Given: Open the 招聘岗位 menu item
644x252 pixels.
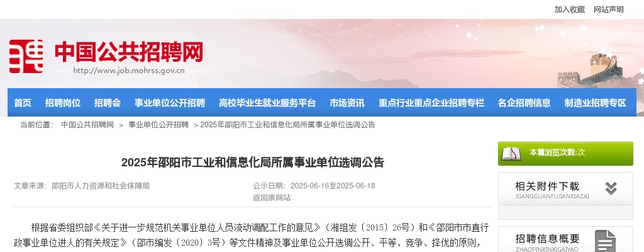Looking at the screenshot, I should pyautogui.click(x=63, y=103).
